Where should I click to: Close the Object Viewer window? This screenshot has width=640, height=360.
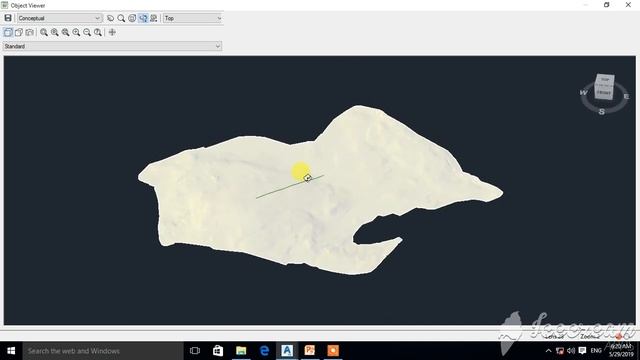[x=628, y=5]
